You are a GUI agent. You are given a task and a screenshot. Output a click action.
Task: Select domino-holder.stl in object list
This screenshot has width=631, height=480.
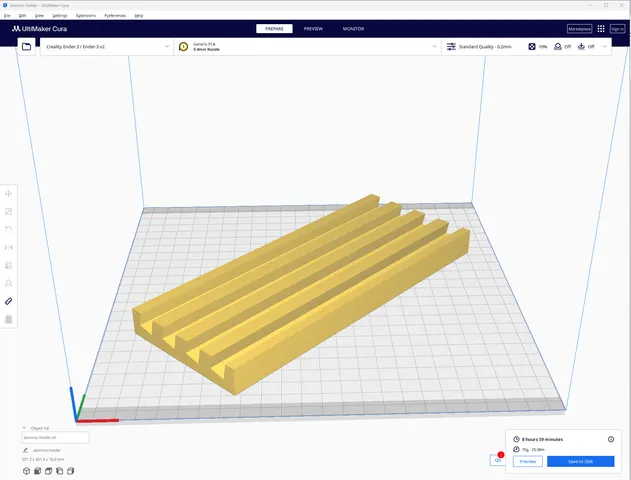(56, 437)
